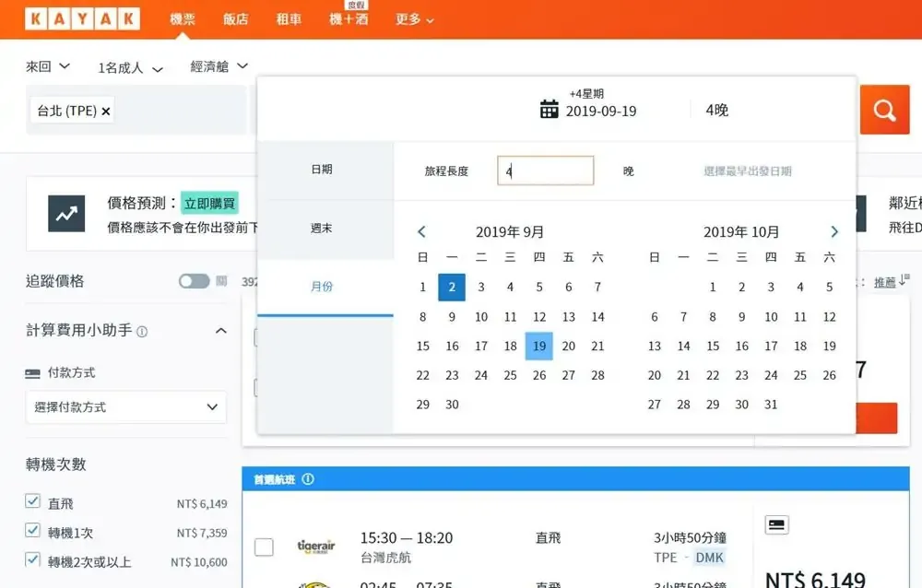Image resolution: width=922 pixels, height=588 pixels.
Task: Select the tigerair flight checkbox
Action: (264, 547)
